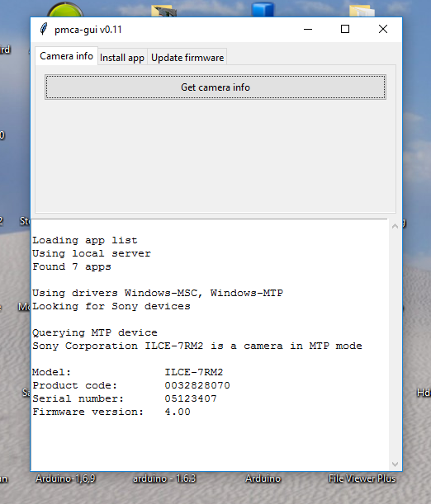Select the Camera info tab
The width and height of the screenshot is (431, 504).
(x=66, y=56)
